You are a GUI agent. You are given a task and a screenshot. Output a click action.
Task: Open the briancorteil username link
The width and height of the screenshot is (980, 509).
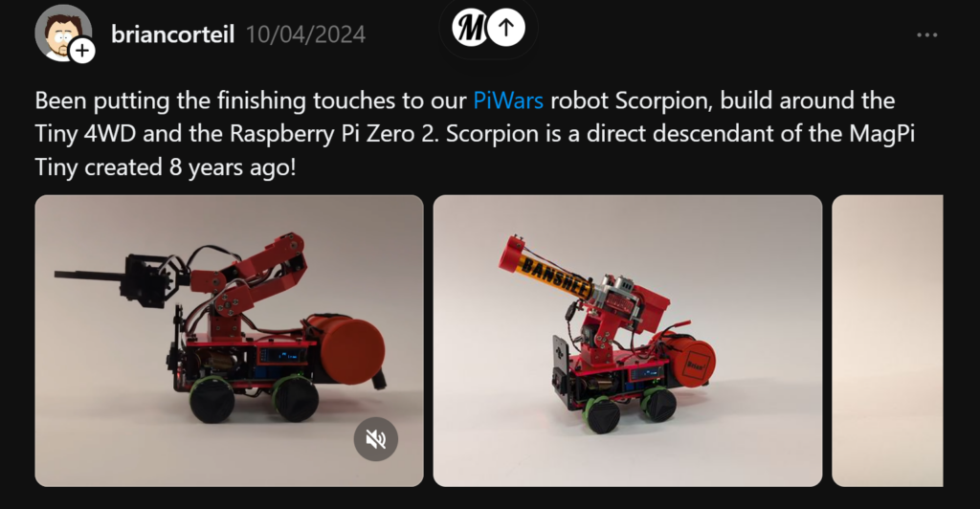[172, 33]
